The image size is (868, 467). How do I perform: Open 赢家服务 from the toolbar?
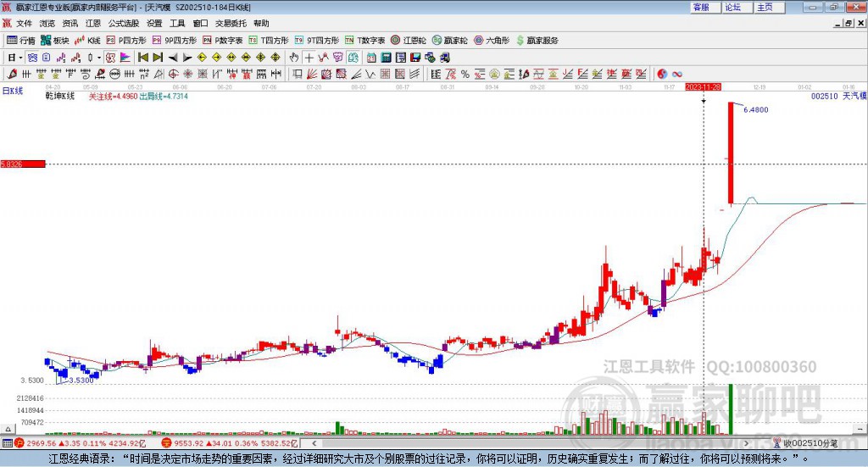coord(537,41)
